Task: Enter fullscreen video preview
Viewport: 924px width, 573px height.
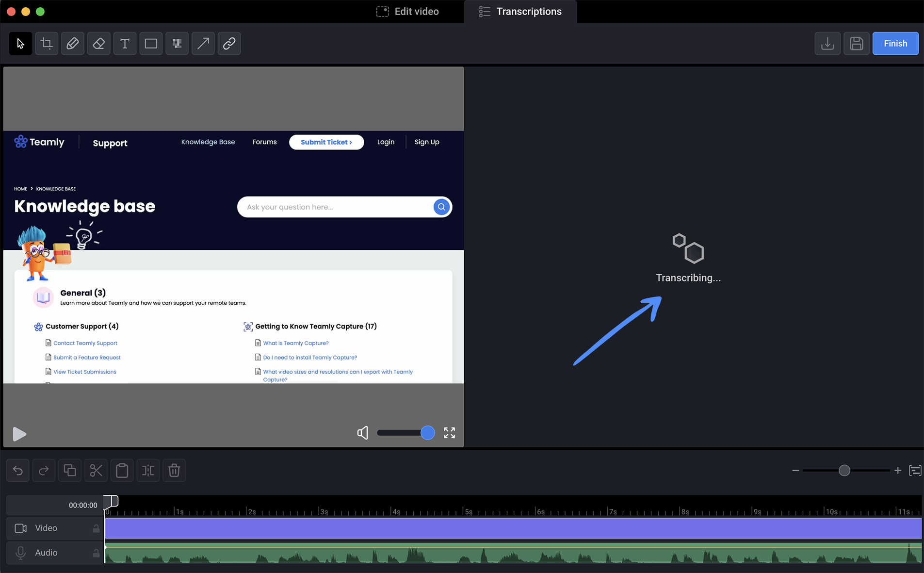Action: (x=450, y=433)
